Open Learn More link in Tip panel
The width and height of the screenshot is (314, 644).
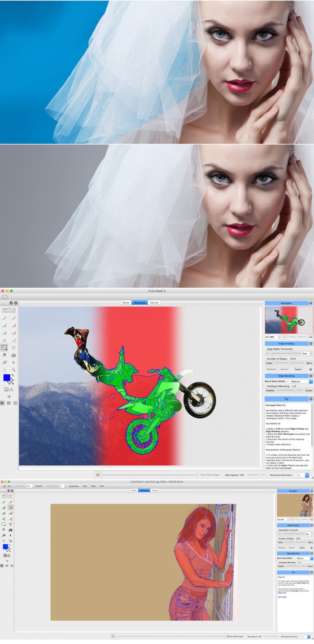click(x=282, y=597)
